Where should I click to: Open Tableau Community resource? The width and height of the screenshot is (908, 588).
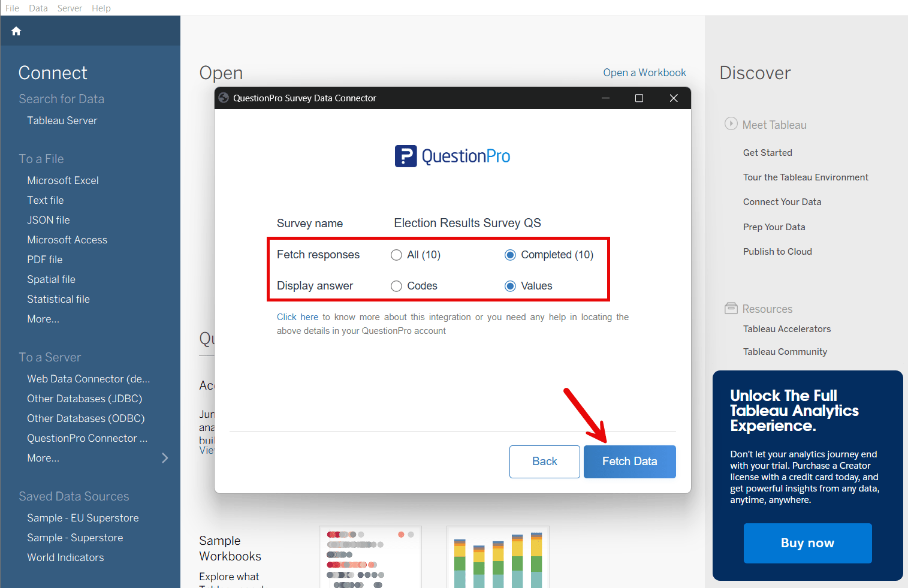(785, 352)
